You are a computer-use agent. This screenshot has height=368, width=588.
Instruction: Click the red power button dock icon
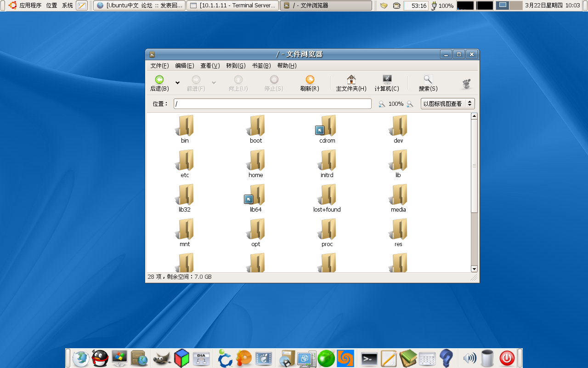click(x=507, y=358)
